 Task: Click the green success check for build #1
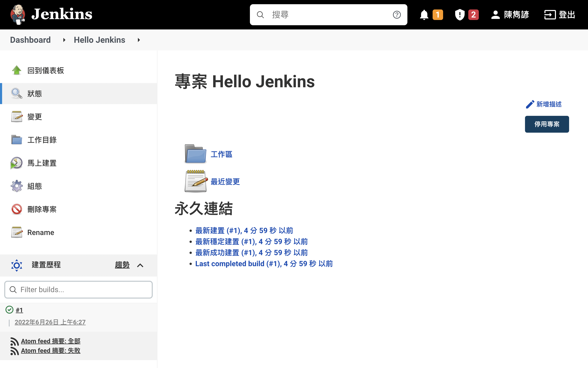click(9, 310)
